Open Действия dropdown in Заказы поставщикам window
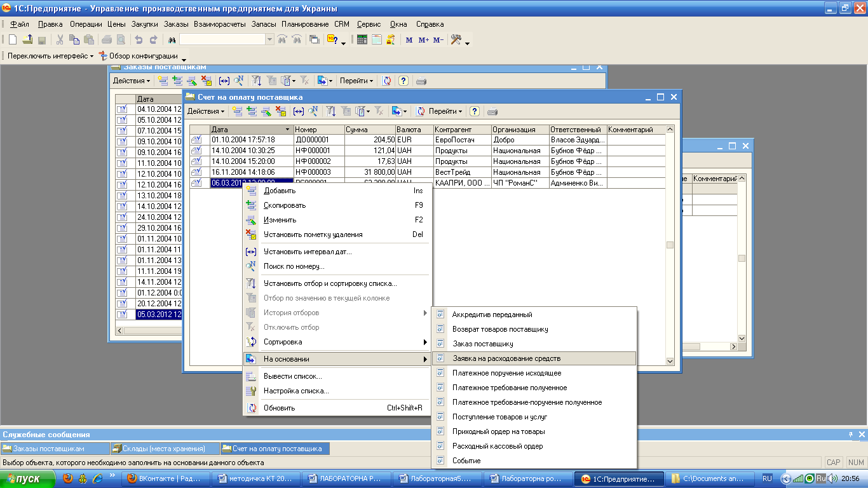This screenshot has width=868, height=488. (132, 81)
